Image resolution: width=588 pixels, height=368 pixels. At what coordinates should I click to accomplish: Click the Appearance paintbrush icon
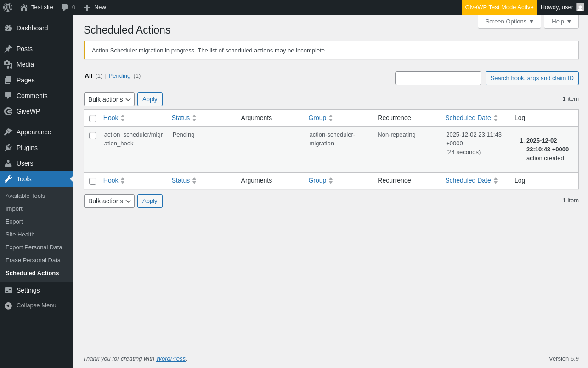click(8, 132)
